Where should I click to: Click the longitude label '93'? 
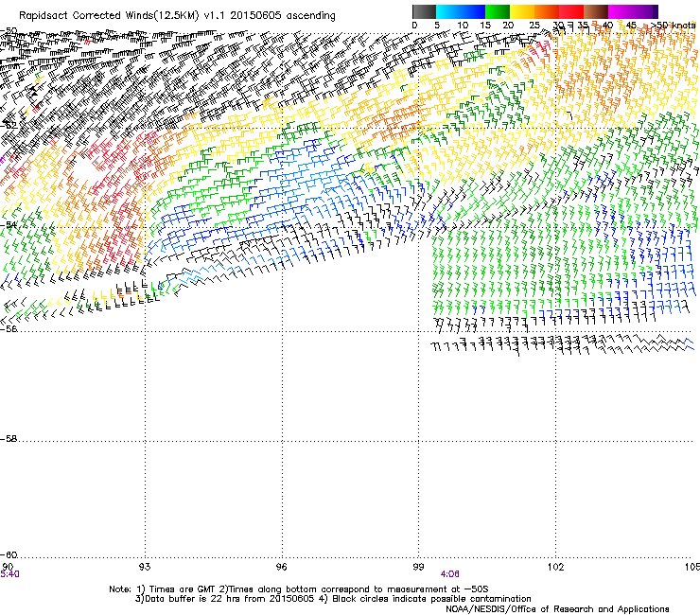145,567
